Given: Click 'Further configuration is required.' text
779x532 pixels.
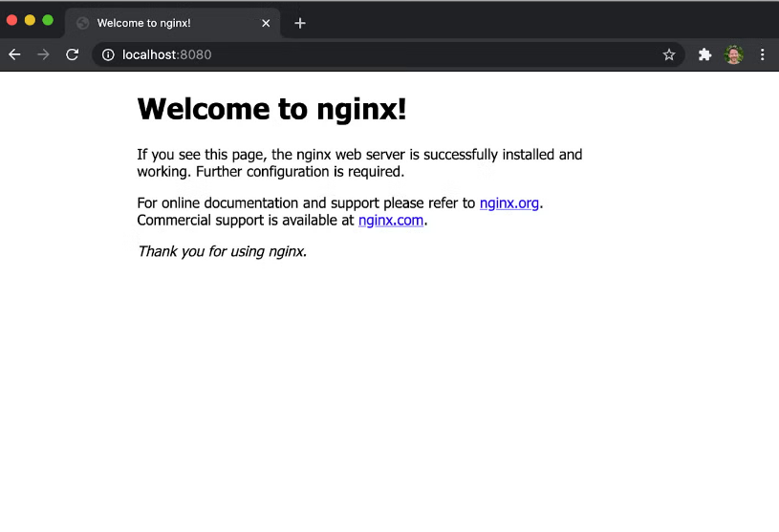Looking at the screenshot, I should (300, 172).
